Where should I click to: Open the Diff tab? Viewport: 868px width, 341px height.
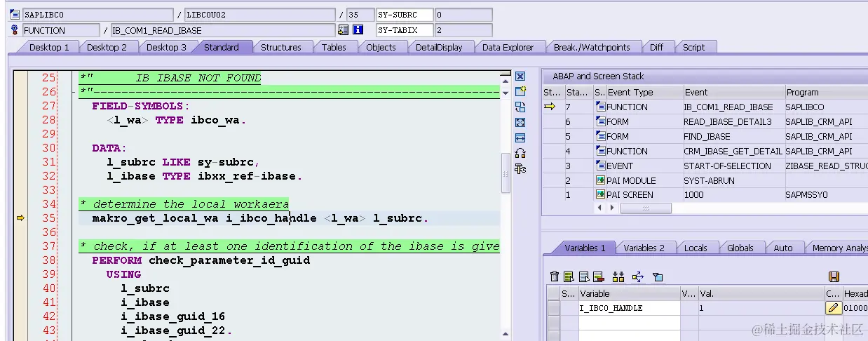[656, 47]
